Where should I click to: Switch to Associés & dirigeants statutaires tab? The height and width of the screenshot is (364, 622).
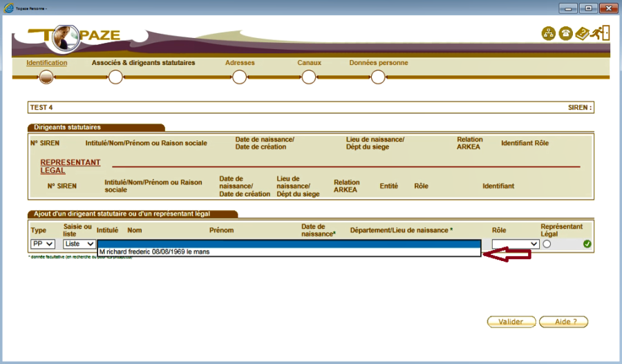(144, 63)
